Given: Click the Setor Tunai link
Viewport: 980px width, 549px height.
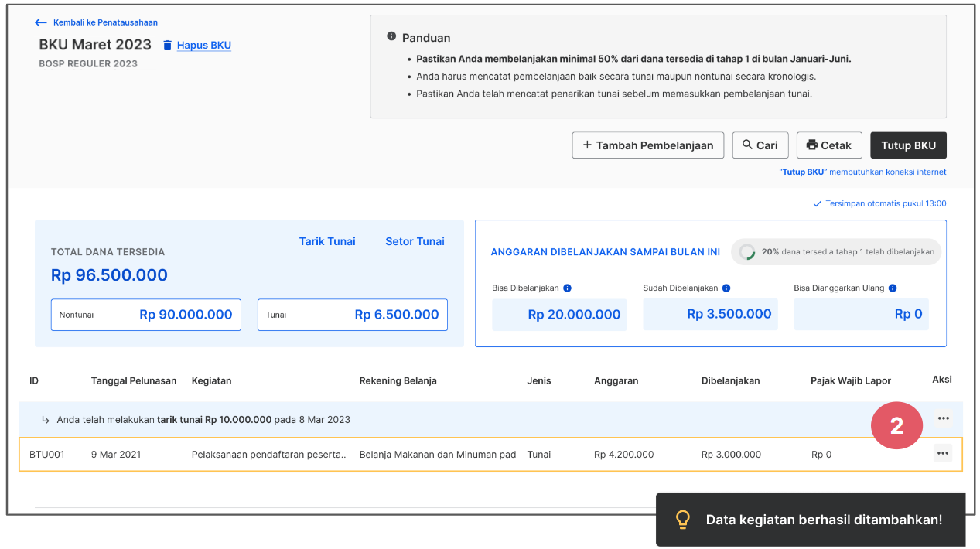Looking at the screenshot, I should point(415,241).
